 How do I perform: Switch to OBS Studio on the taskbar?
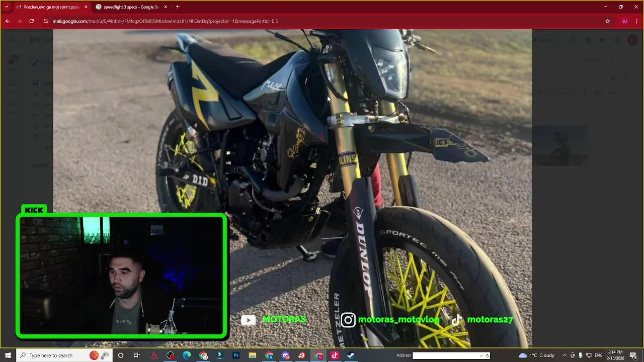pyautogui.click(x=171, y=355)
